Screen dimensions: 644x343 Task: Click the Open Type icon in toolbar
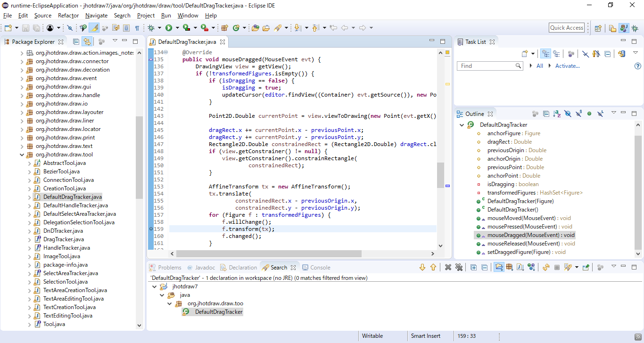tap(256, 28)
